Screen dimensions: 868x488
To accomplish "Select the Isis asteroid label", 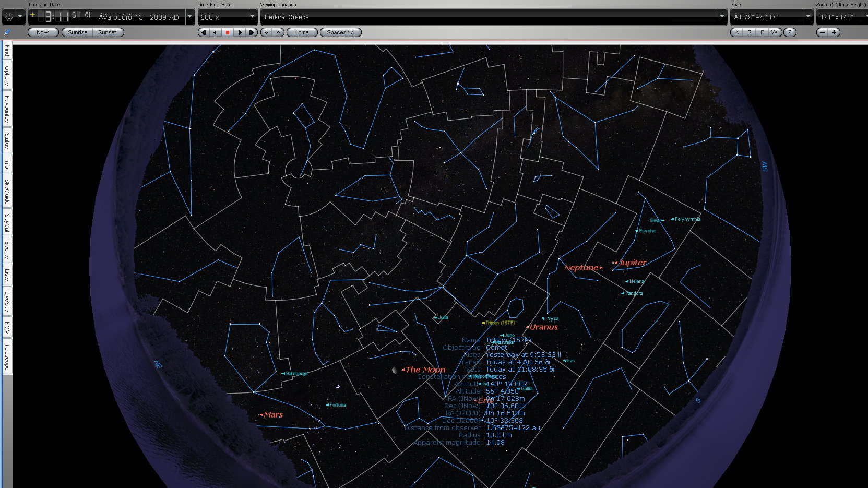I will point(570,361).
